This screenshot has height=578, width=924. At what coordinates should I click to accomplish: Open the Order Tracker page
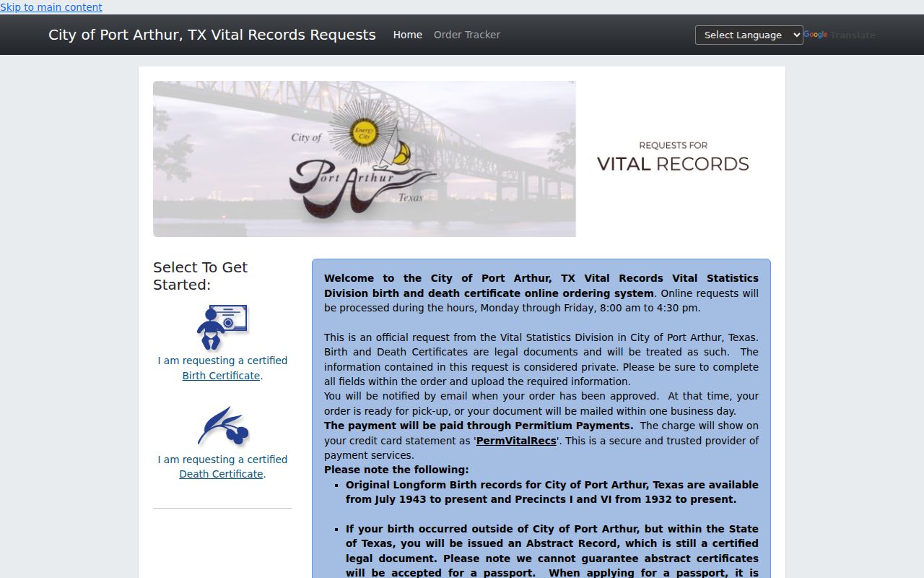click(466, 35)
